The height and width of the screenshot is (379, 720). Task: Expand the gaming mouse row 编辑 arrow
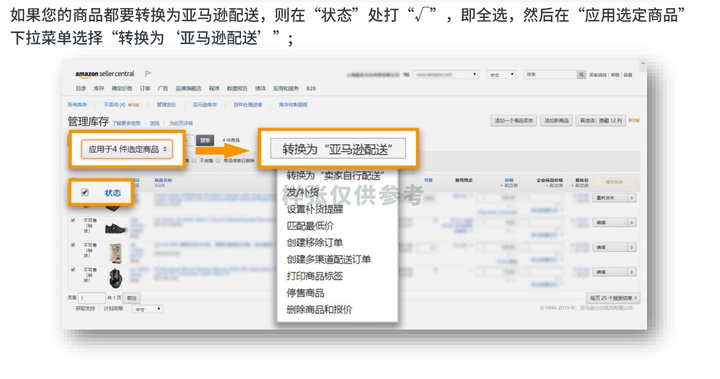click(632, 272)
